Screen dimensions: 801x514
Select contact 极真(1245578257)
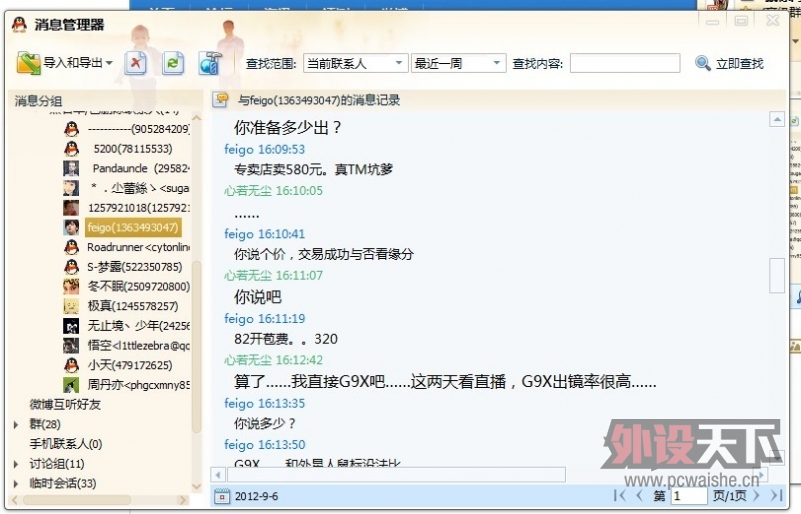click(x=133, y=306)
